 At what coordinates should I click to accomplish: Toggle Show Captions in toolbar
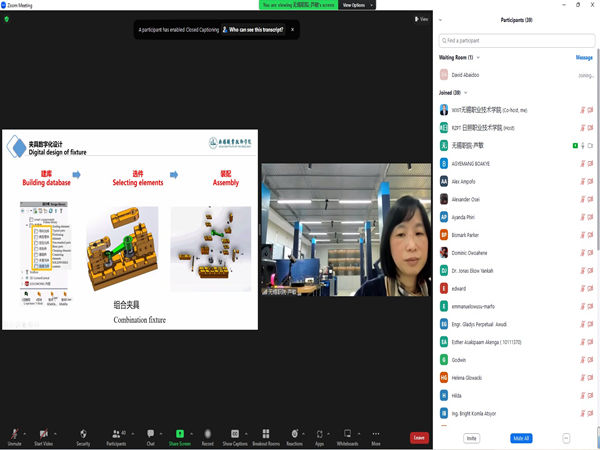235,435
